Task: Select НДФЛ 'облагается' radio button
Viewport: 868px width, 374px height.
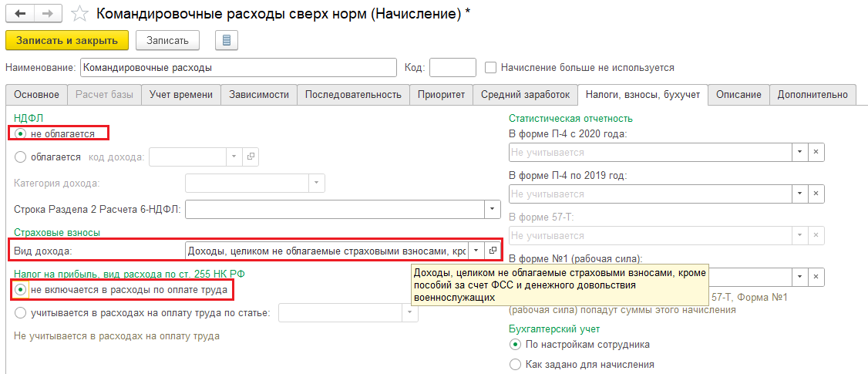Action: [x=21, y=157]
